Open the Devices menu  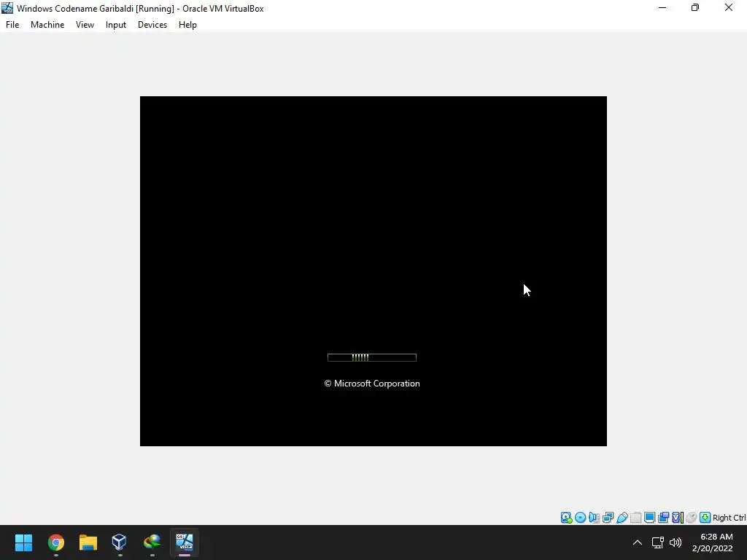pos(152,25)
